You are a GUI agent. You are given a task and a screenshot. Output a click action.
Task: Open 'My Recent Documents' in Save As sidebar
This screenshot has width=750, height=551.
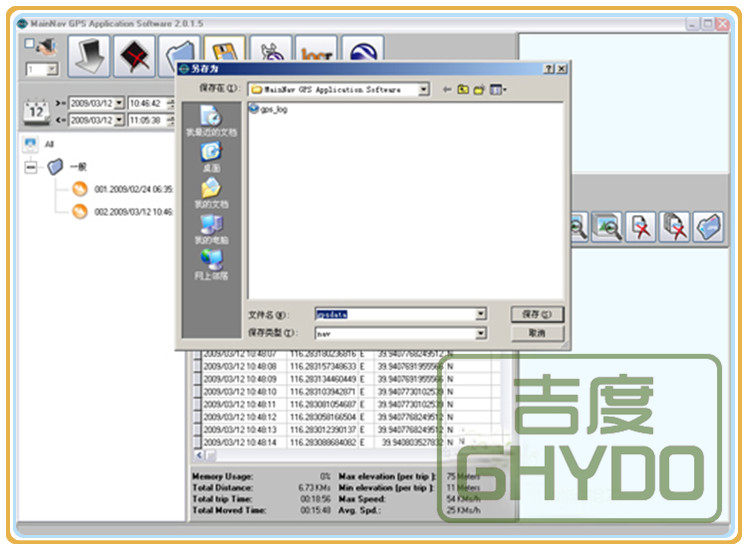211,121
